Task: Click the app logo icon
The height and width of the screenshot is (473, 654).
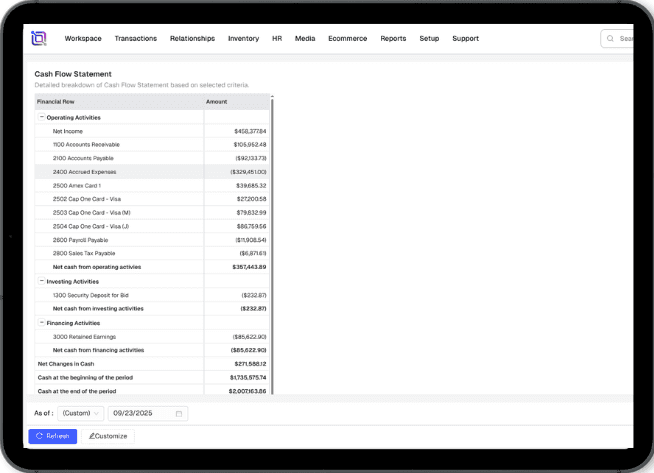Action: click(x=38, y=38)
